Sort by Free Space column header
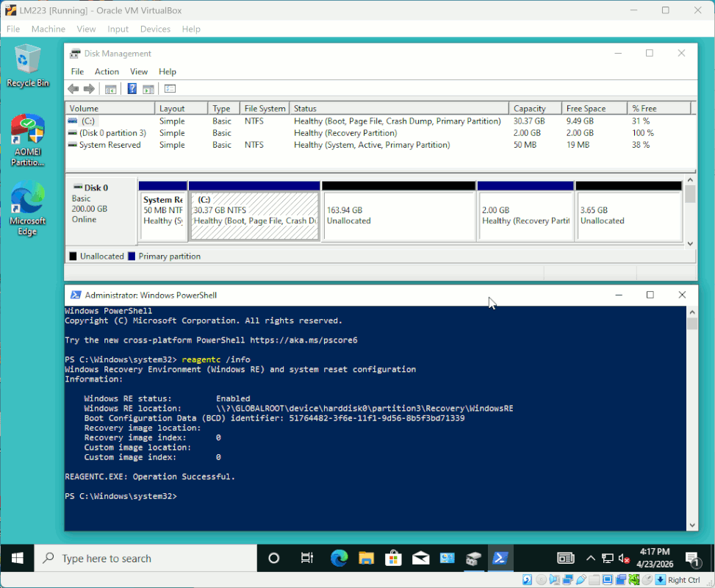This screenshot has height=588, width=715. pyautogui.click(x=594, y=108)
